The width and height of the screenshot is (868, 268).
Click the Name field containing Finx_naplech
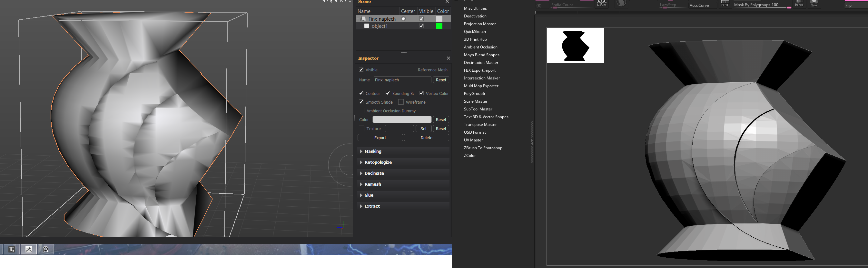coord(402,80)
